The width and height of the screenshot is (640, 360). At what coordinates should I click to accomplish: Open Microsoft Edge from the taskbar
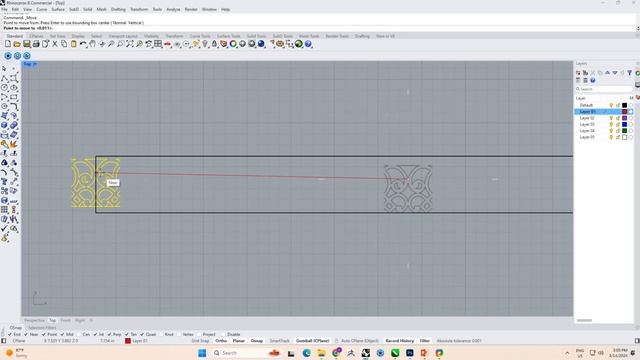(x=307, y=353)
